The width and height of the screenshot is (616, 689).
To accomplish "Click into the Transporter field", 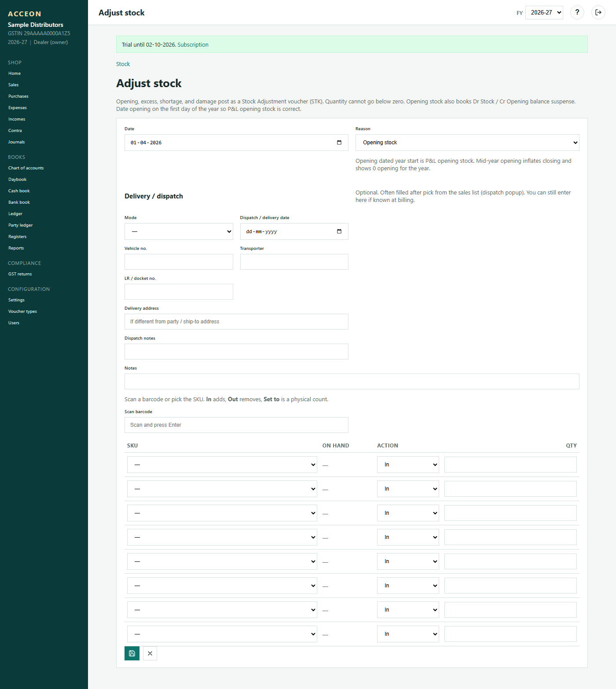I will tap(294, 262).
